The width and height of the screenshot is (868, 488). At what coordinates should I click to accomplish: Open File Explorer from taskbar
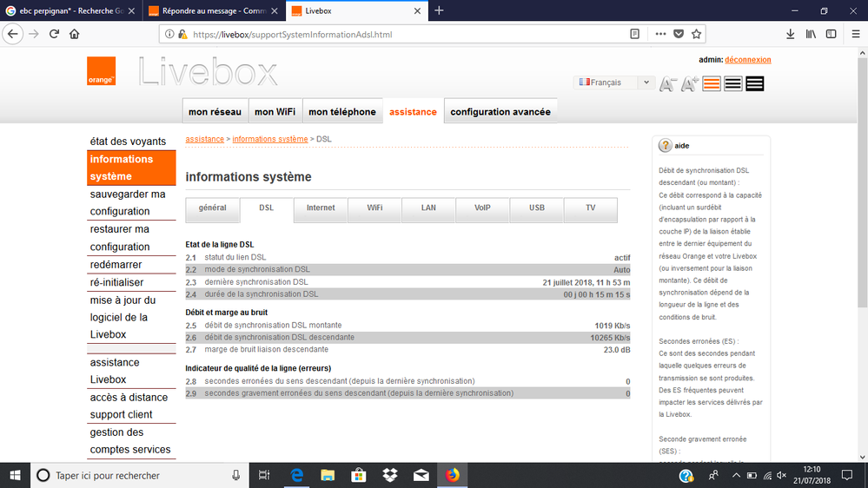click(x=328, y=475)
